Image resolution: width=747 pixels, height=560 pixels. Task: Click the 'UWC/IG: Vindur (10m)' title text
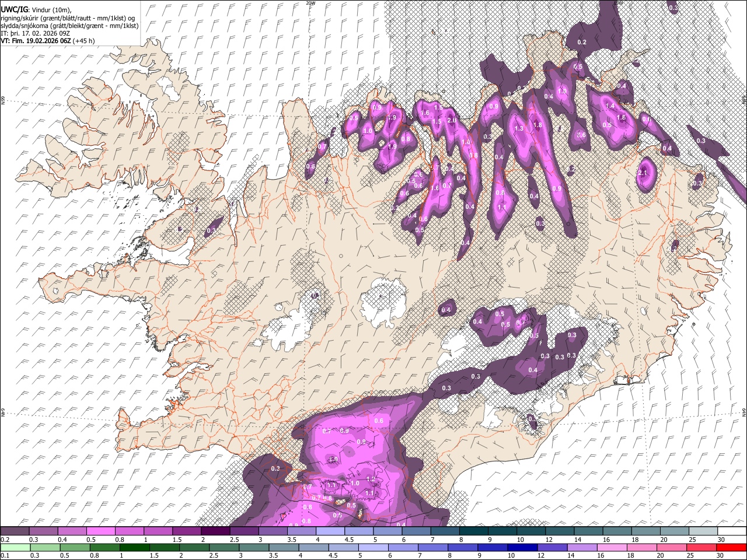[36, 10]
